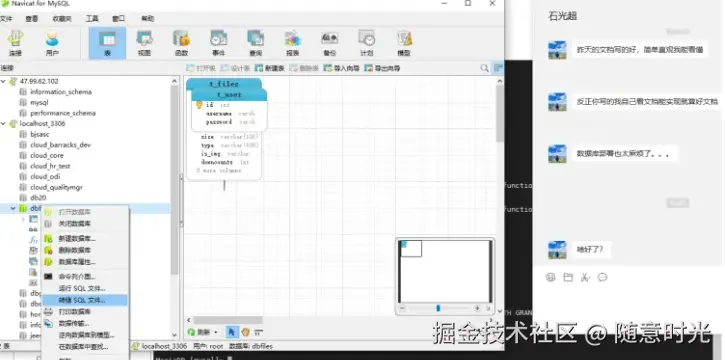Click the folder icon in the chat window

click(568, 277)
